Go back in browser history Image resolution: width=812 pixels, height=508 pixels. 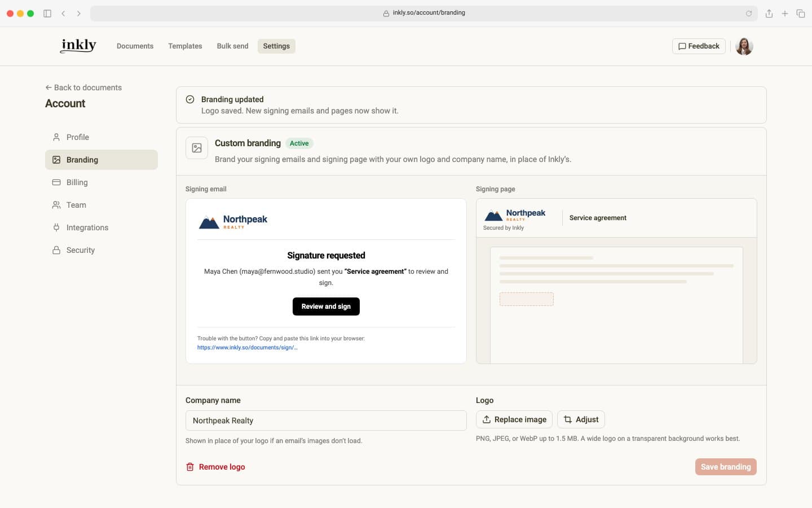click(63, 14)
